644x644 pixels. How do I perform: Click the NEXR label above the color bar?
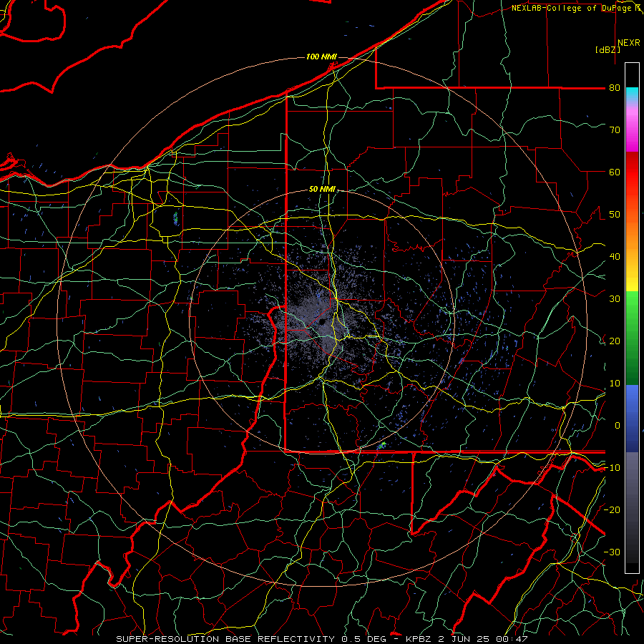tap(628, 42)
